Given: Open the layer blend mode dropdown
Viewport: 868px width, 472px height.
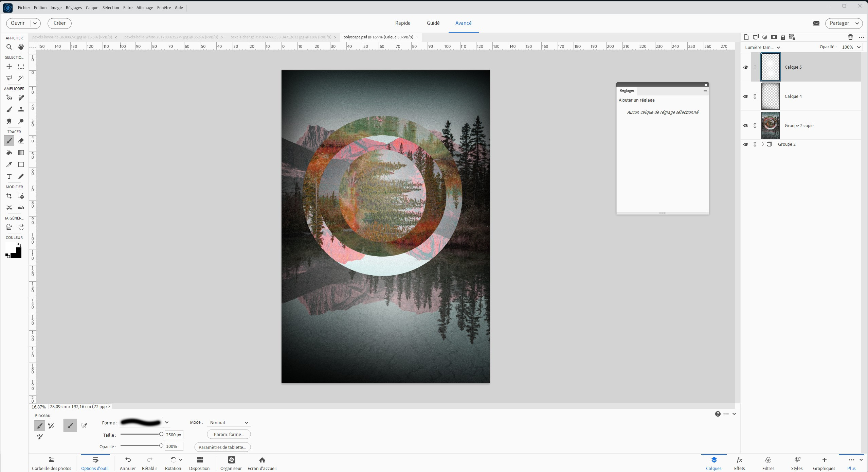Looking at the screenshot, I should click(x=762, y=48).
